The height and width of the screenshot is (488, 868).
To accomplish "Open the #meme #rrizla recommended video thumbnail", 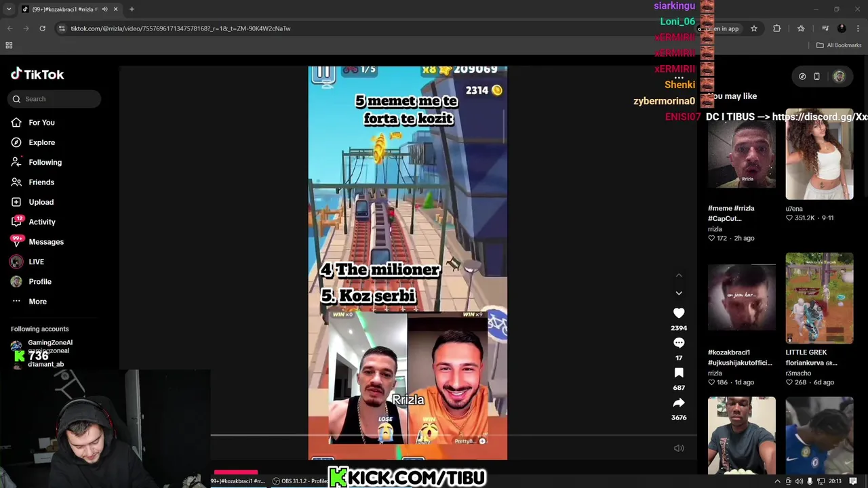I will [741, 155].
